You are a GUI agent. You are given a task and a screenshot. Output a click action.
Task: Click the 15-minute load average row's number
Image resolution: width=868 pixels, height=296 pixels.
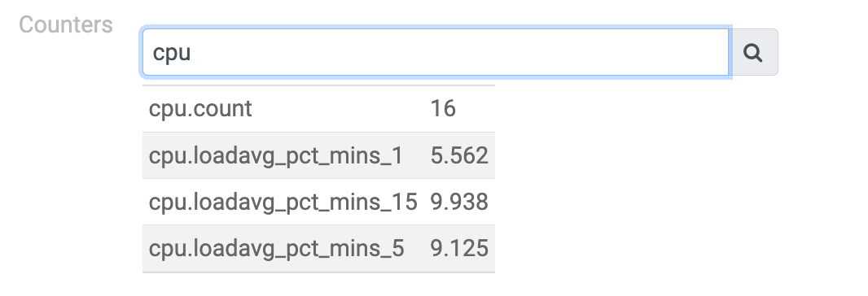tap(459, 202)
